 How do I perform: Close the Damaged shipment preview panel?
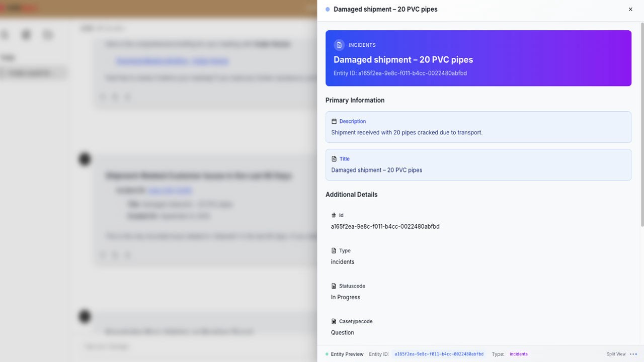(x=630, y=9)
